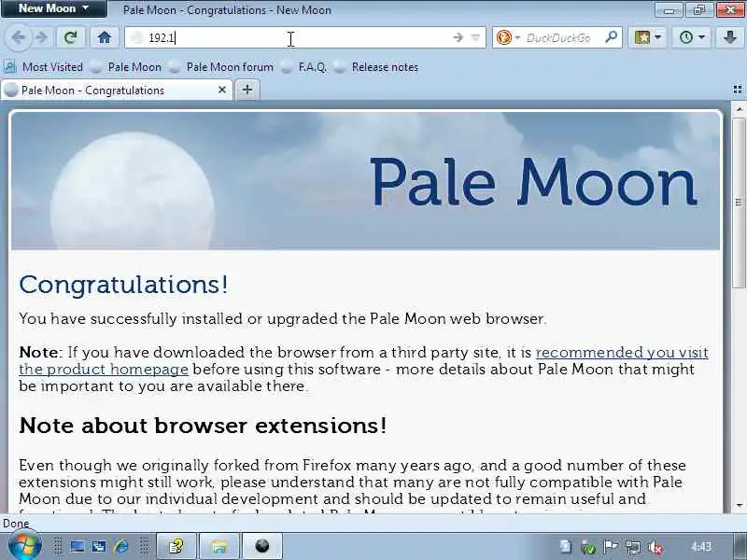Open the help question mark taskbar button
The height and width of the screenshot is (560, 747).
click(176, 546)
